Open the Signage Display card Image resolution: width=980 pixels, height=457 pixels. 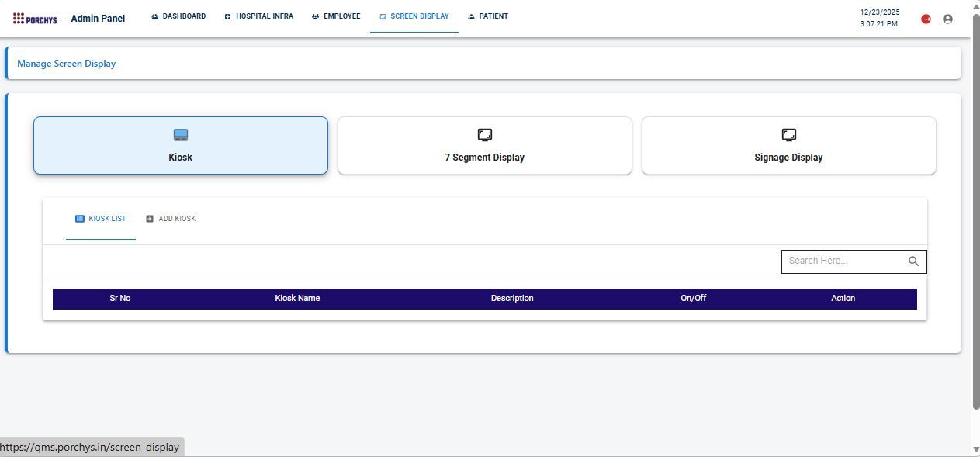tap(788, 145)
